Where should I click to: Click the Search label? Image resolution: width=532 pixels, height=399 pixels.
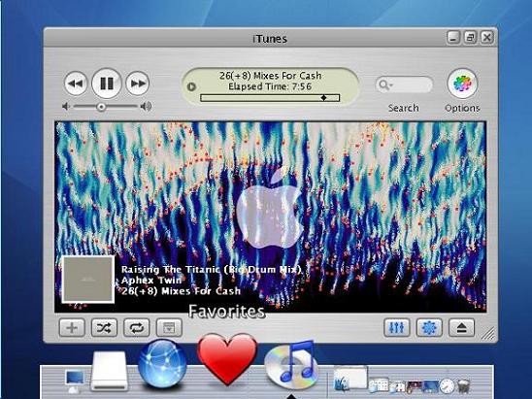(x=404, y=108)
